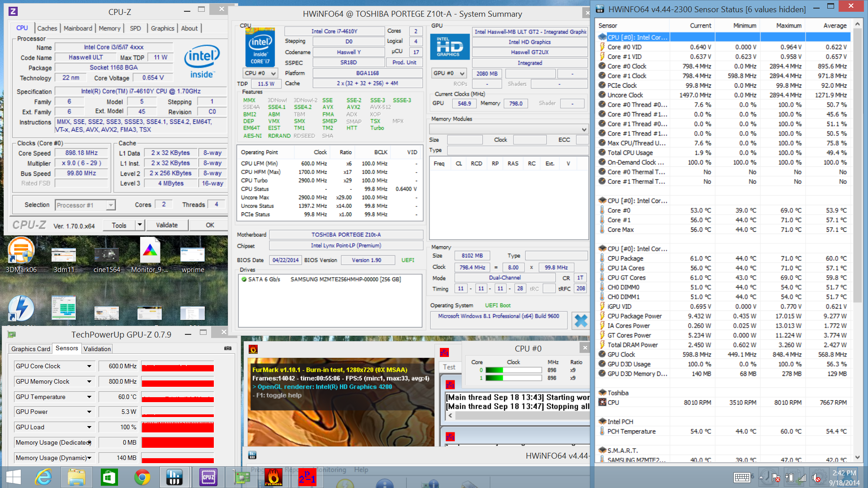Open HWiNFO from the taskbar
868x488 pixels.
point(174,477)
